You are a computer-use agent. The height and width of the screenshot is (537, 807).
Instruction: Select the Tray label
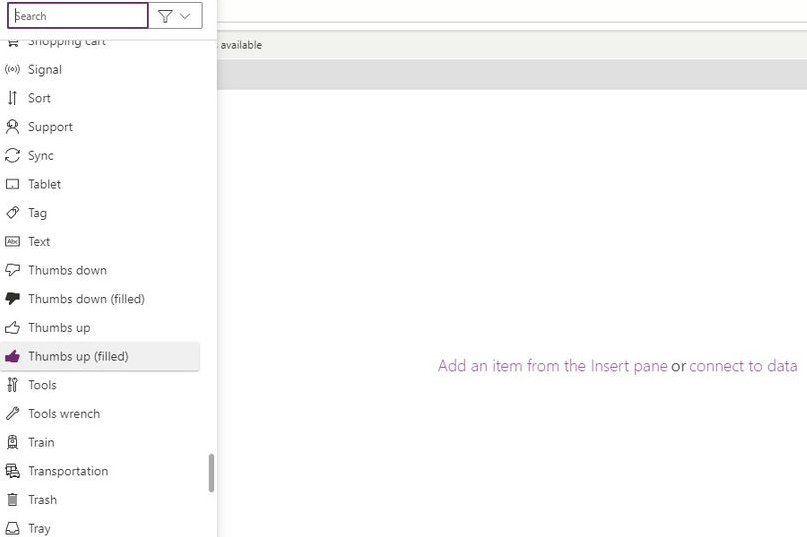39,529
